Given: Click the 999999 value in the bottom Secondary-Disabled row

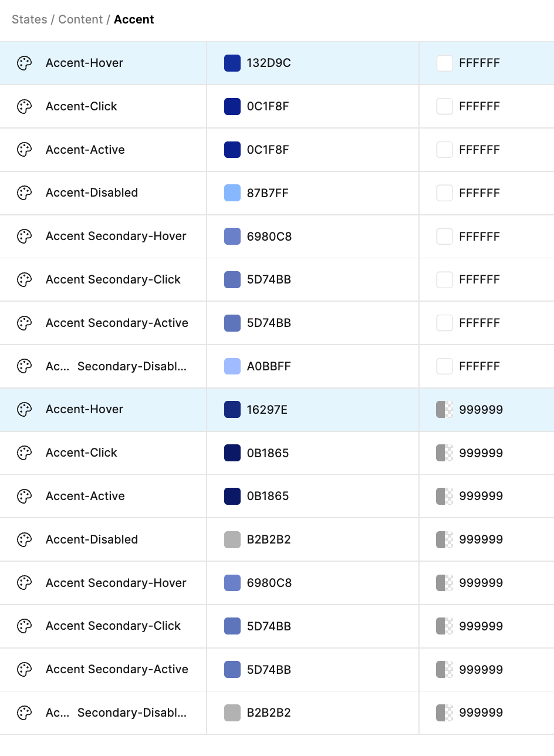Looking at the screenshot, I should [481, 713].
